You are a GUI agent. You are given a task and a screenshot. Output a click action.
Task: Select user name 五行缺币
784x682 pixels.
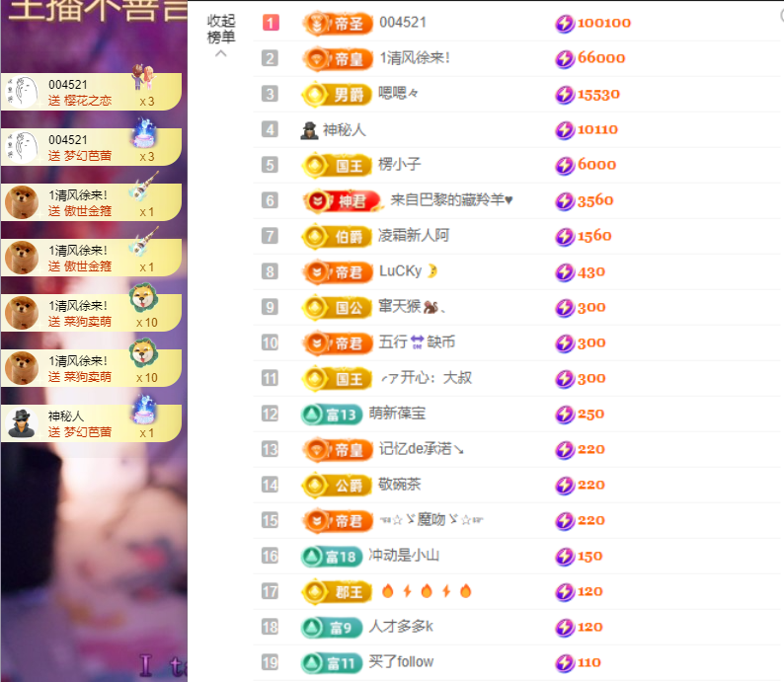(417, 342)
